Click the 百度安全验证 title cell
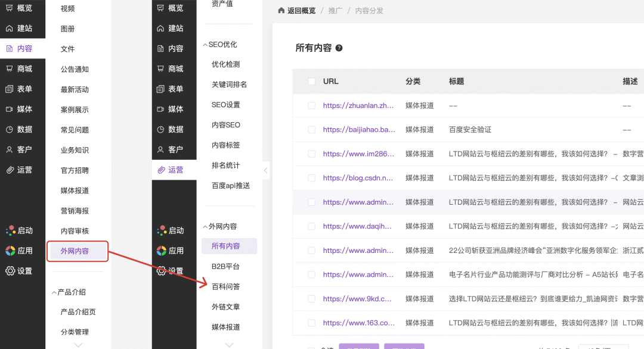Viewport: 644px width, 349px height. tap(470, 130)
